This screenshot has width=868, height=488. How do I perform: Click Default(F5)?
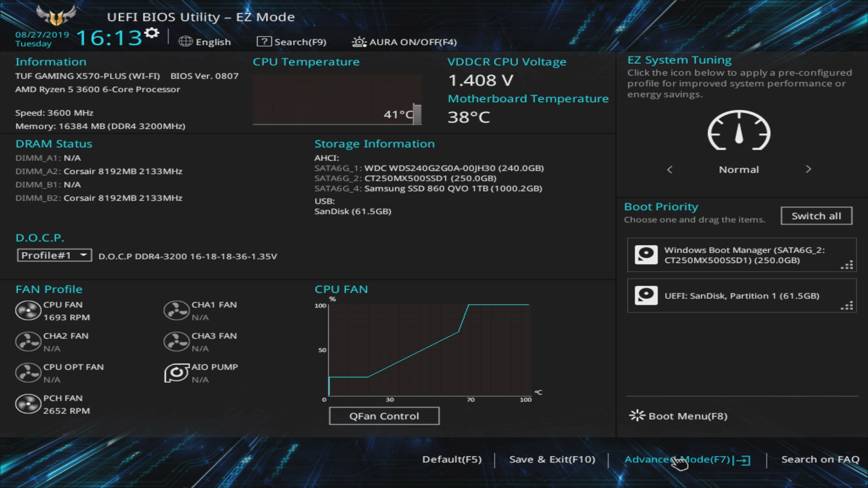point(452,460)
